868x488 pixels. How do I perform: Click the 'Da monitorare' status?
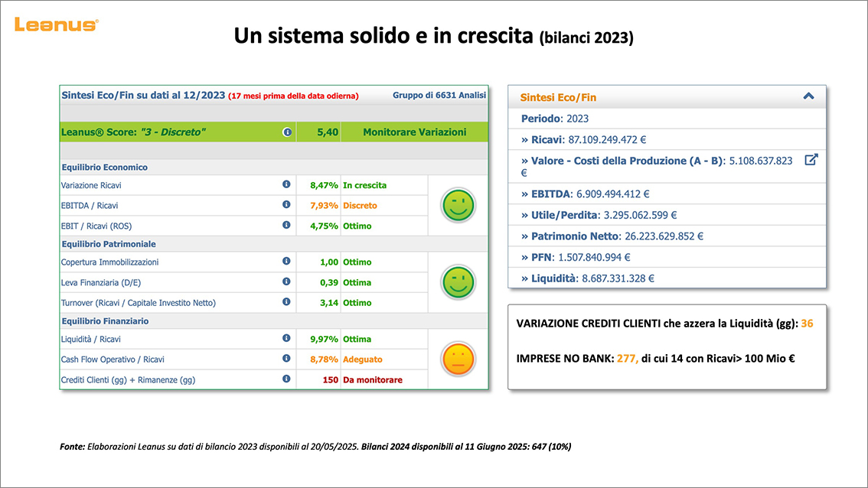(373, 380)
